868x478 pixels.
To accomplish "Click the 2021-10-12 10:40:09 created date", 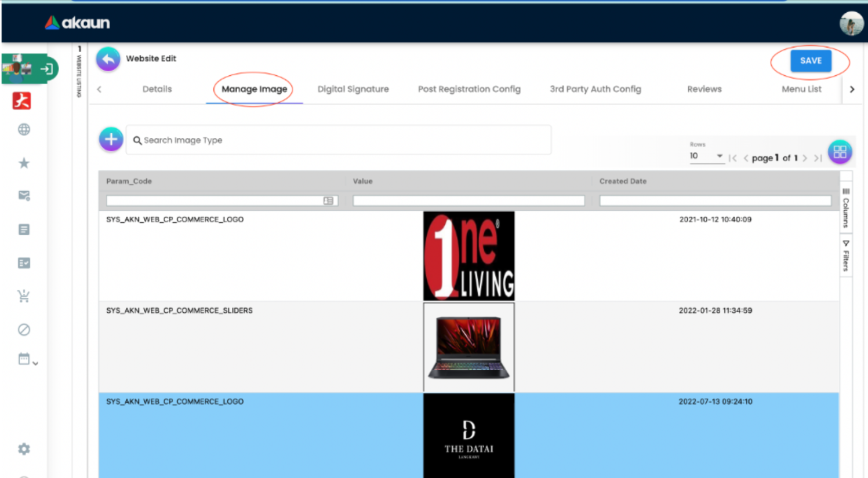I will click(x=716, y=220).
